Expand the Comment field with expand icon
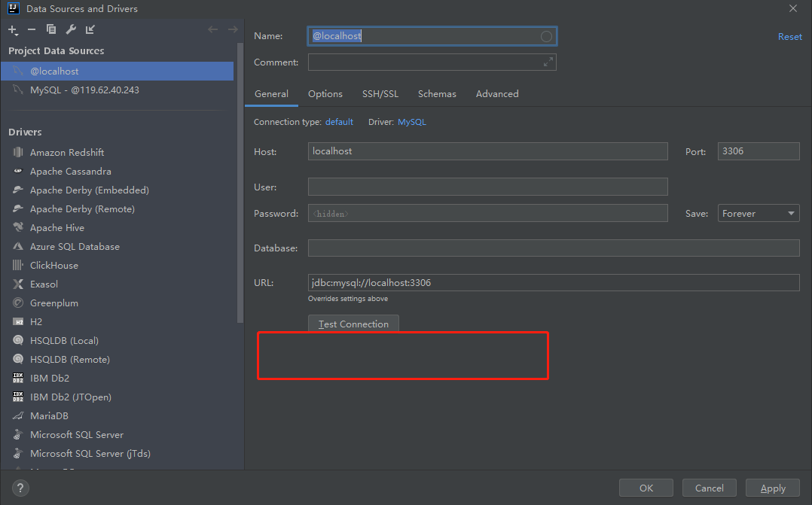 click(548, 62)
